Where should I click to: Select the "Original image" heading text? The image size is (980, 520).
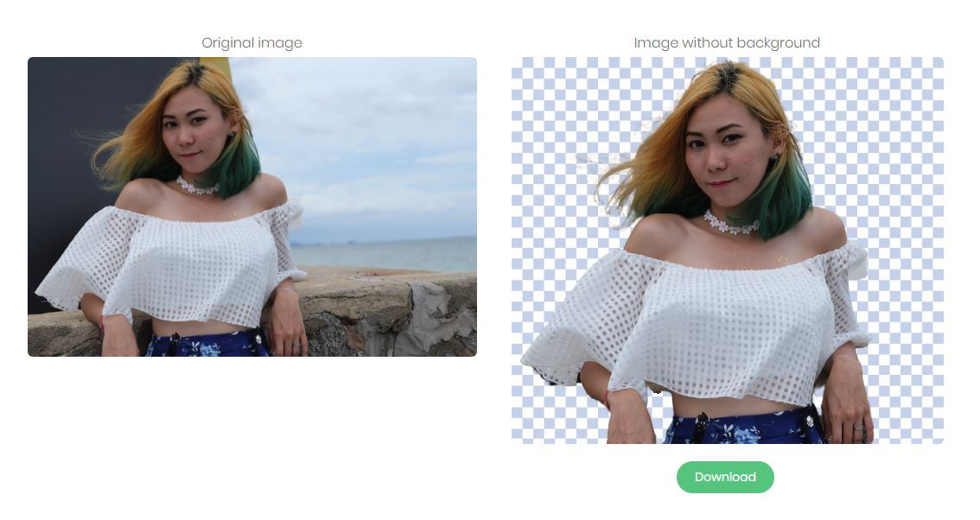coord(251,42)
